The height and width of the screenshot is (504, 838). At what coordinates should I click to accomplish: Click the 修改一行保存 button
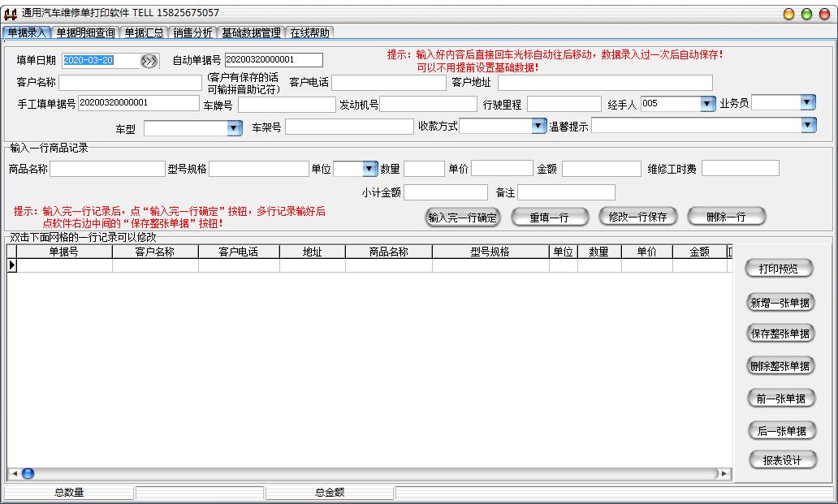638,217
